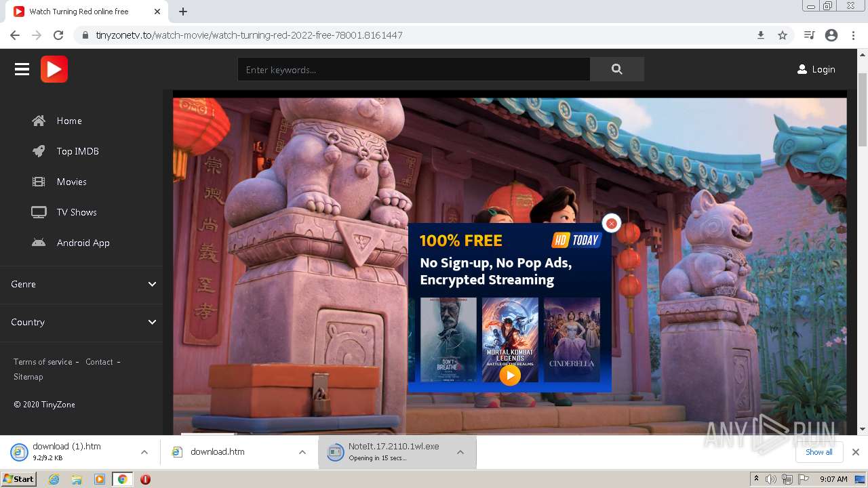
Task: Bookmark this page with star icon
Action: tap(783, 35)
